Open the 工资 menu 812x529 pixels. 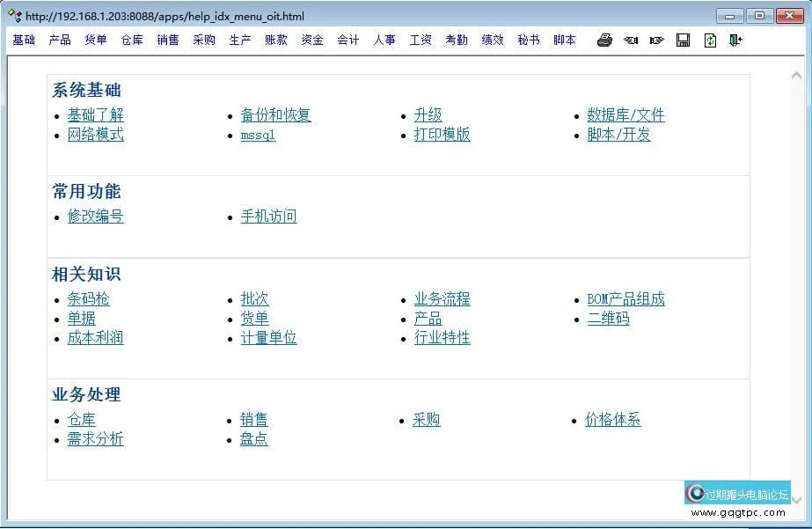click(x=421, y=40)
